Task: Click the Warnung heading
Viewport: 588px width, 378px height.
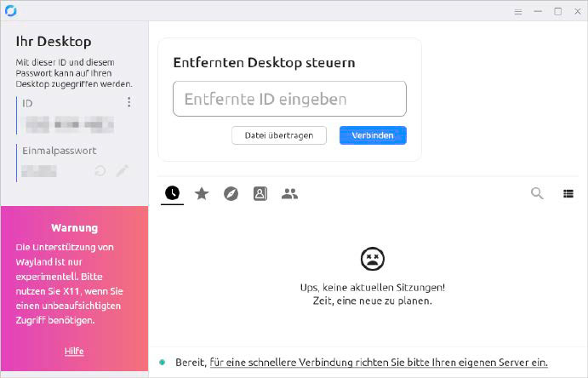Action: click(74, 228)
